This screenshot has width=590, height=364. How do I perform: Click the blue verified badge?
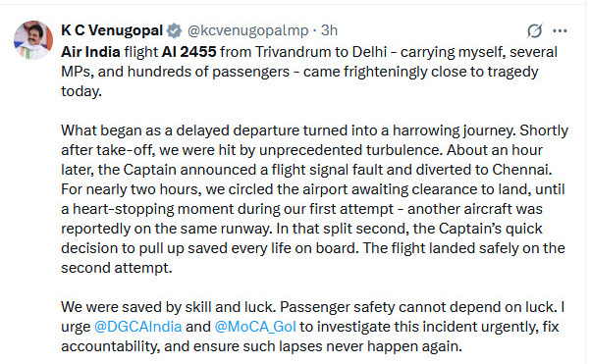(174, 30)
